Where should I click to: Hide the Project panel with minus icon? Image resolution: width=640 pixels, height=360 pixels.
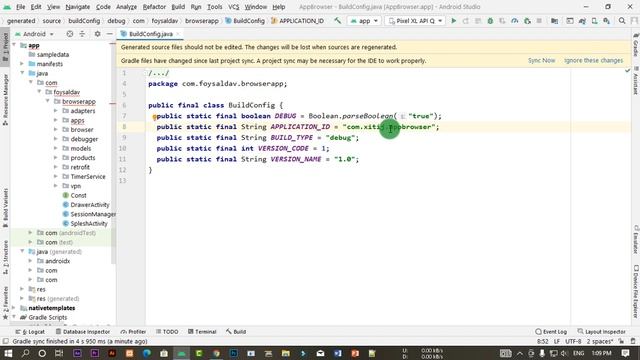pyautogui.click(x=109, y=34)
